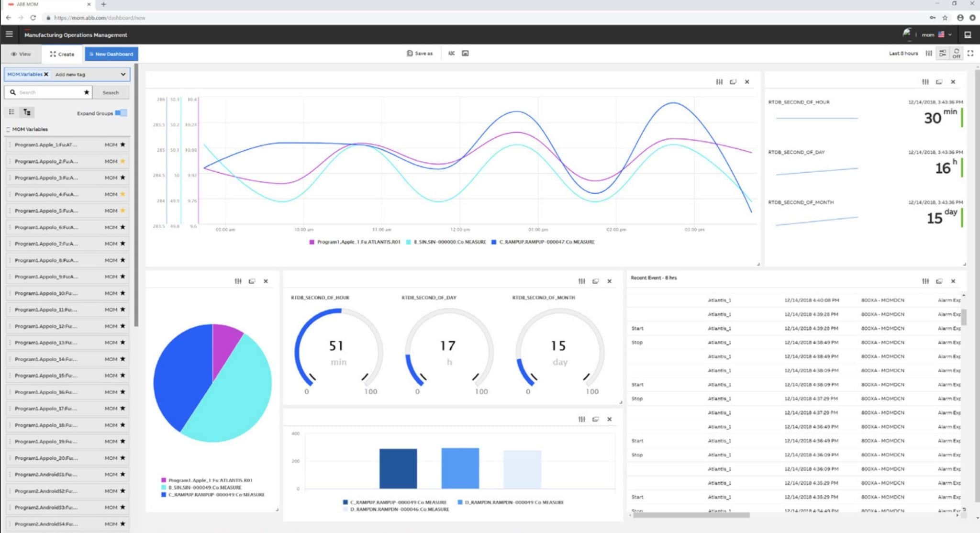
Task: Switch to flat list view icon
Action: (12, 112)
